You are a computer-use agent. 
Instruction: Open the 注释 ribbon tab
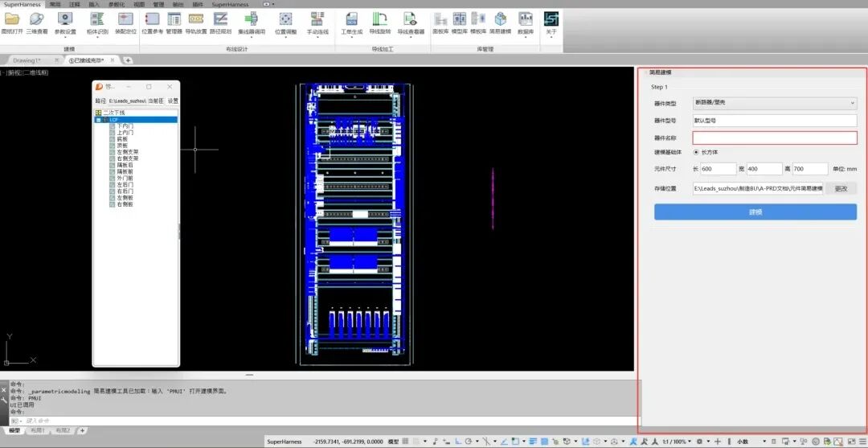click(75, 4)
